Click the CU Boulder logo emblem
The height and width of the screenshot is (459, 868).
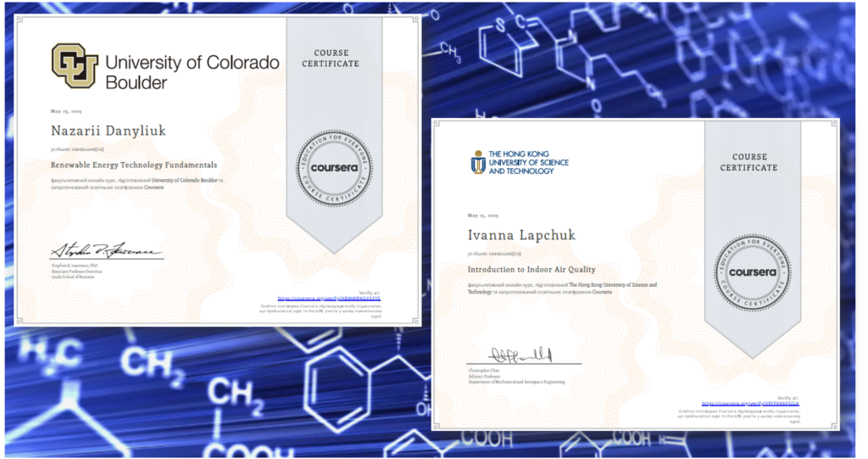coord(75,66)
